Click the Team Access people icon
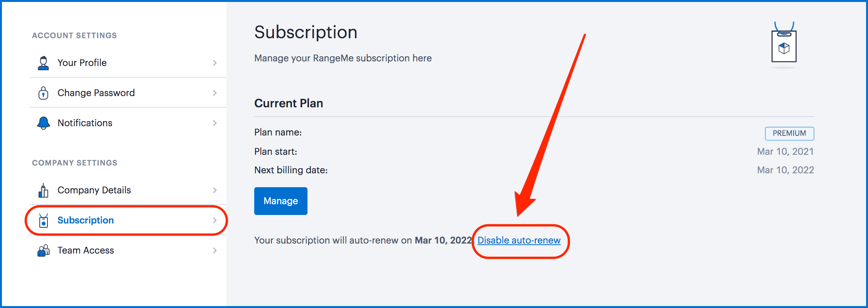The width and height of the screenshot is (868, 308). (x=44, y=250)
